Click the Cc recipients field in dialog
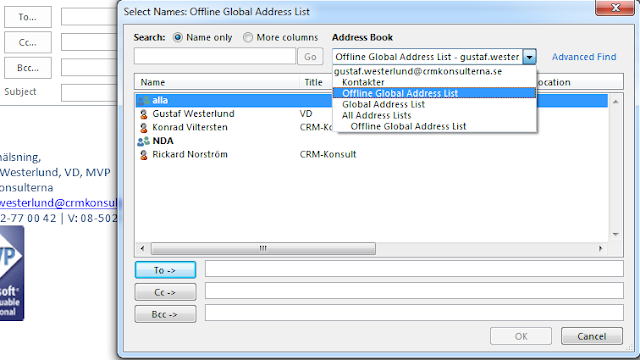The image size is (640, 360). click(414, 291)
